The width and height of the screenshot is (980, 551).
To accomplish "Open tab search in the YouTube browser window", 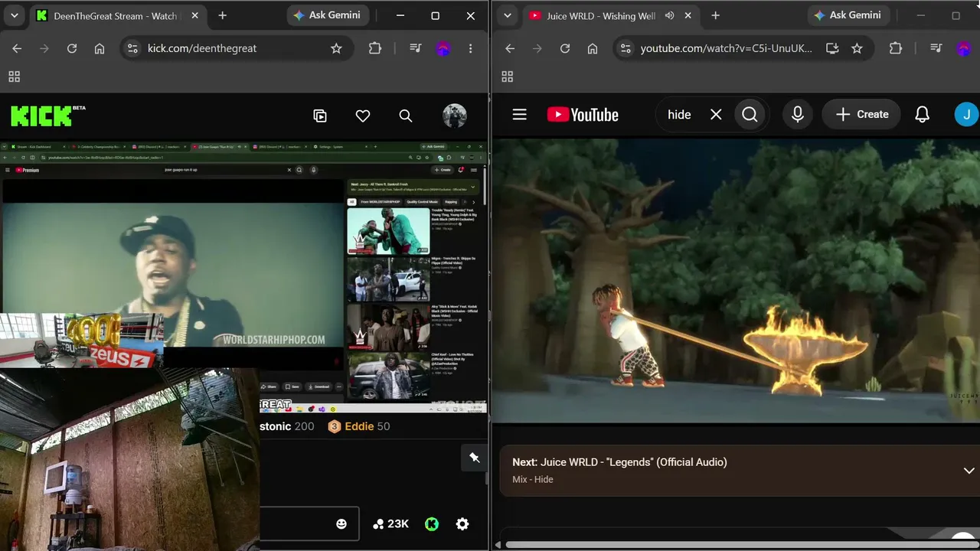I will point(508,15).
